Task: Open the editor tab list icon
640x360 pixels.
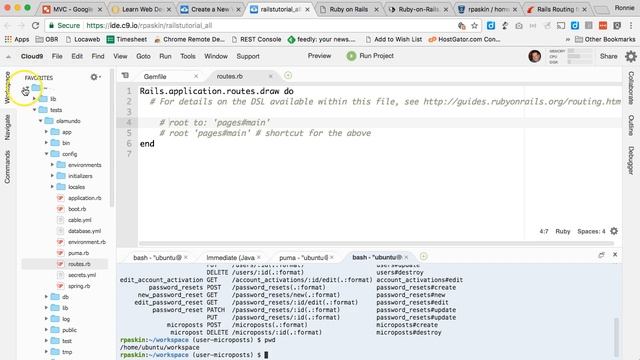Action: [125, 76]
